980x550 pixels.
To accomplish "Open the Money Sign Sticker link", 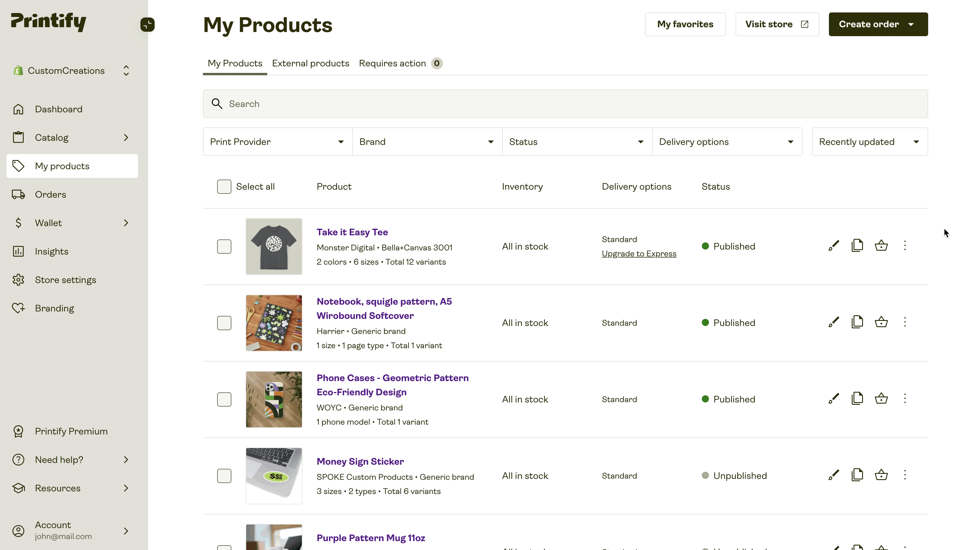I will [x=360, y=462].
